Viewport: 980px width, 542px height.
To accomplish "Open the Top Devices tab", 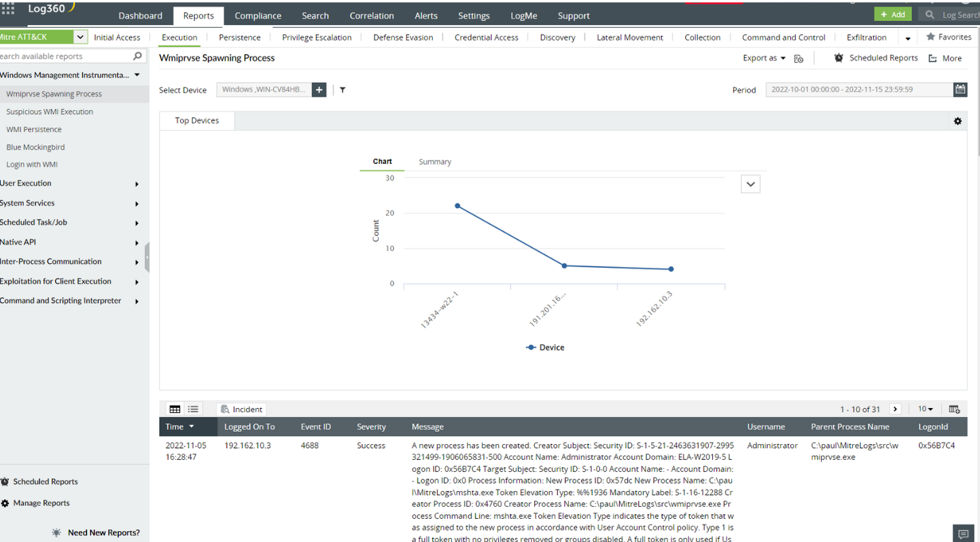I will tap(197, 120).
